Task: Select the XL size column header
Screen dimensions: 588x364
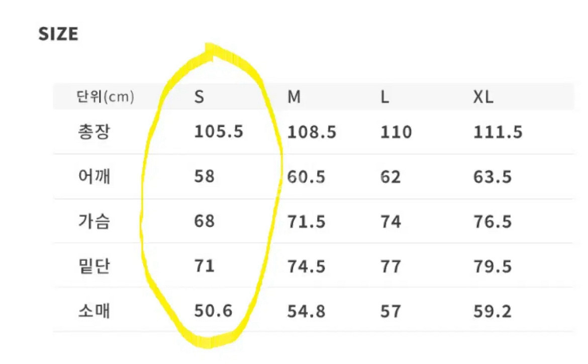Action: 483,97
